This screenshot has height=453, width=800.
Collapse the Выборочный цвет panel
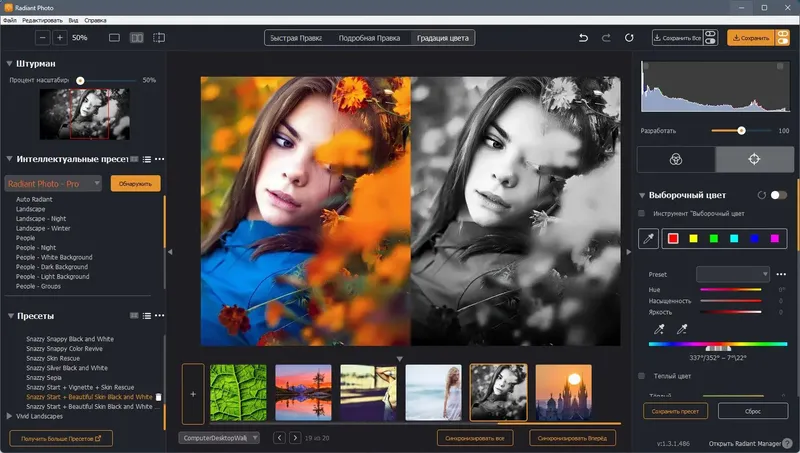[x=642, y=195]
